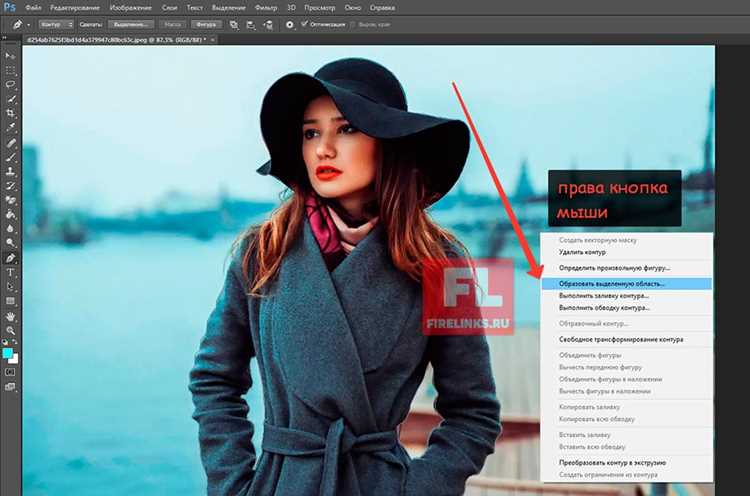Select the Blur tool

click(10, 229)
